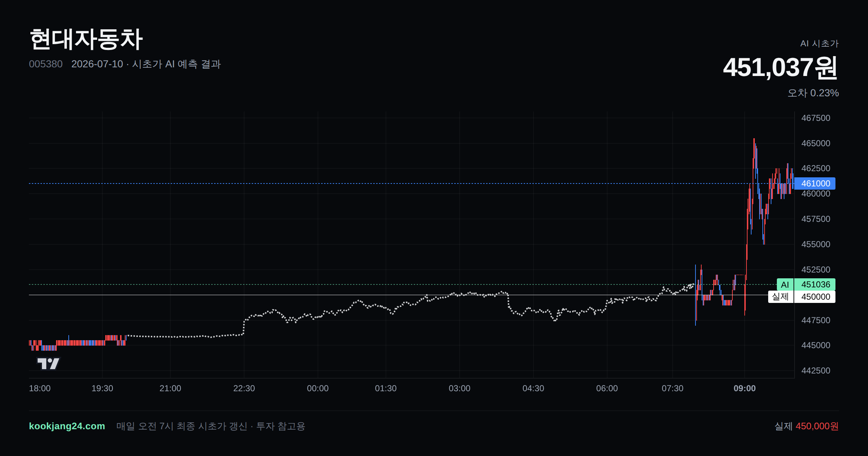The width and height of the screenshot is (868, 456).
Task: Click the blue 461000 price label
Action: pyautogui.click(x=815, y=183)
